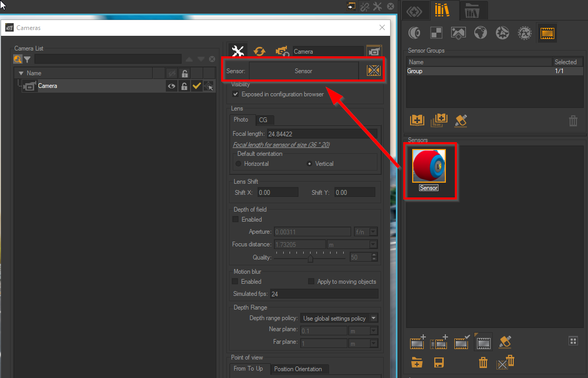
Task: Create new sensor group book-plus icon
Action: [417, 121]
